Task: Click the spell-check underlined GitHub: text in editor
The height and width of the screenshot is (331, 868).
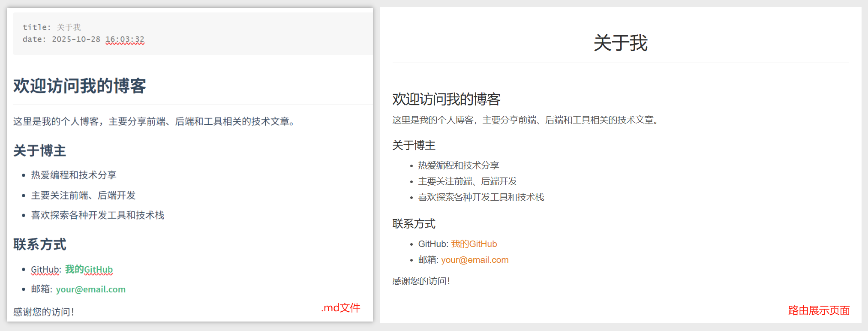Action: [46, 270]
